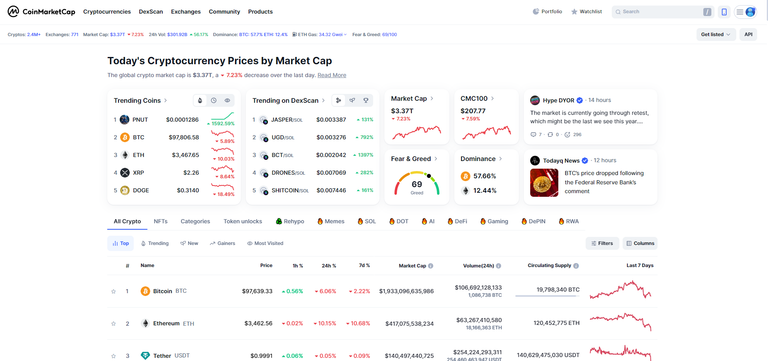
Task: Open the CoinMarketCap home logo
Action: tap(42, 11)
